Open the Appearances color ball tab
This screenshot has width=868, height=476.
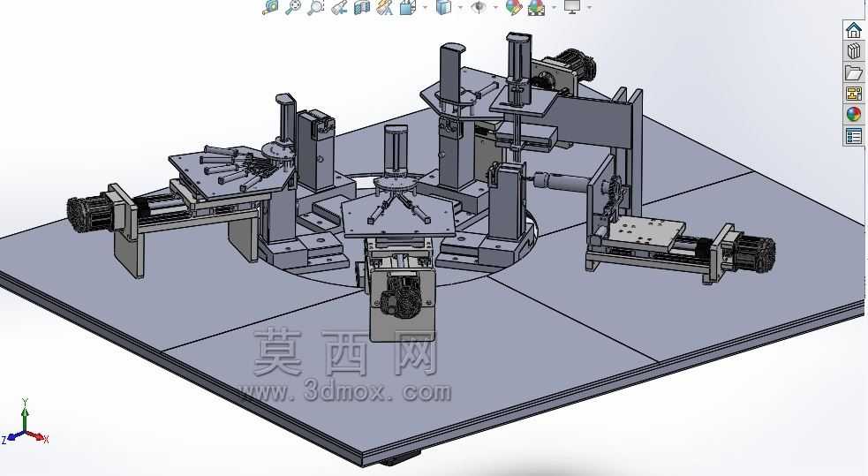point(854,114)
